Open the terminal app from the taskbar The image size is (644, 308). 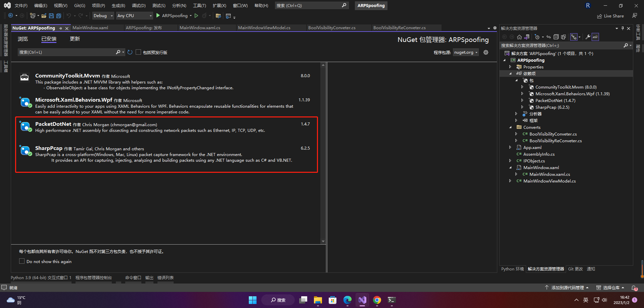tap(392, 300)
